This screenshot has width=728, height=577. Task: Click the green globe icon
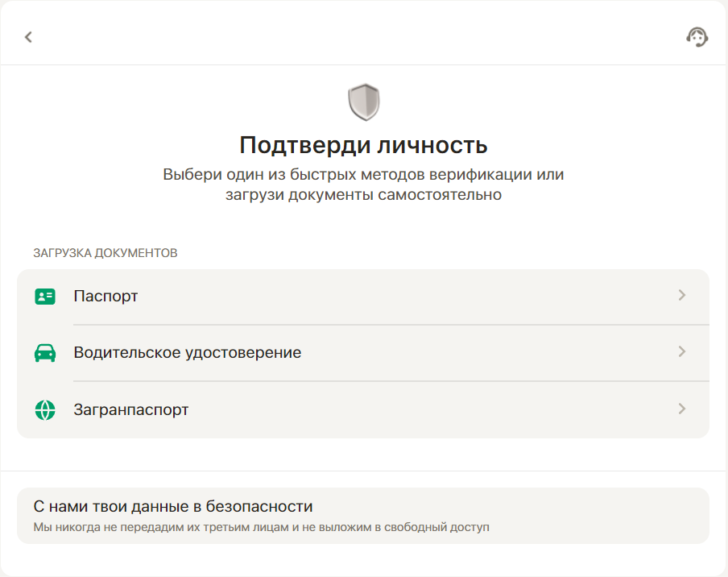tap(45, 409)
